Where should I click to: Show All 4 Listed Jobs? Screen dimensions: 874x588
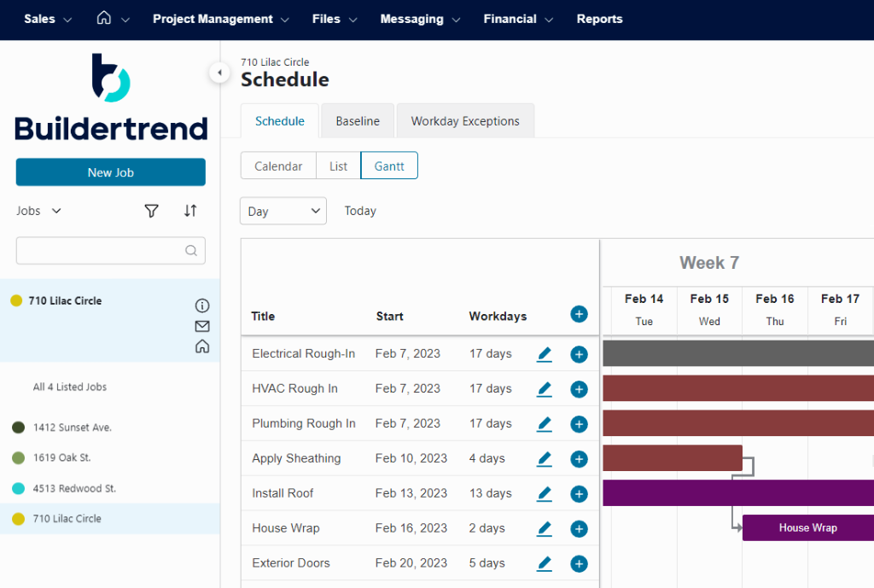(x=70, y=387)
